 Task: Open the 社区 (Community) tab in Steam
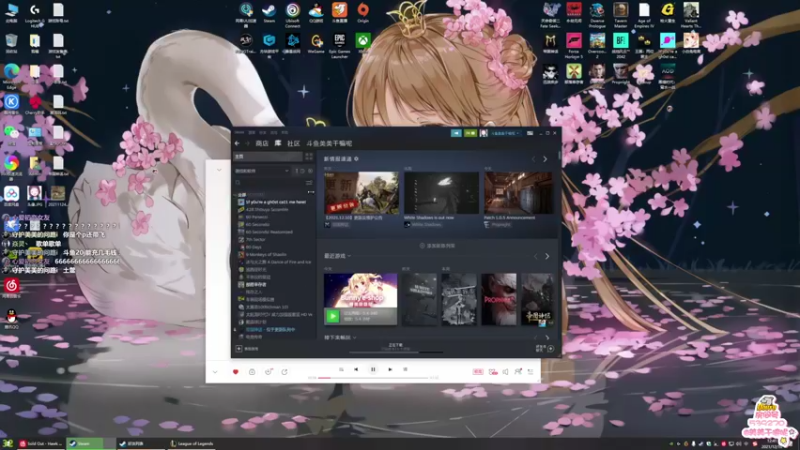[293, 144]
